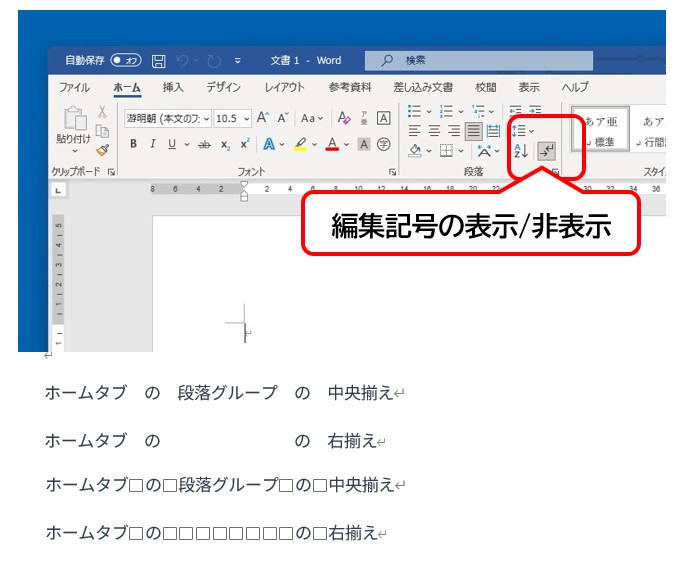
Task: Click the A-Z sort icon
Action: [521, 151]
